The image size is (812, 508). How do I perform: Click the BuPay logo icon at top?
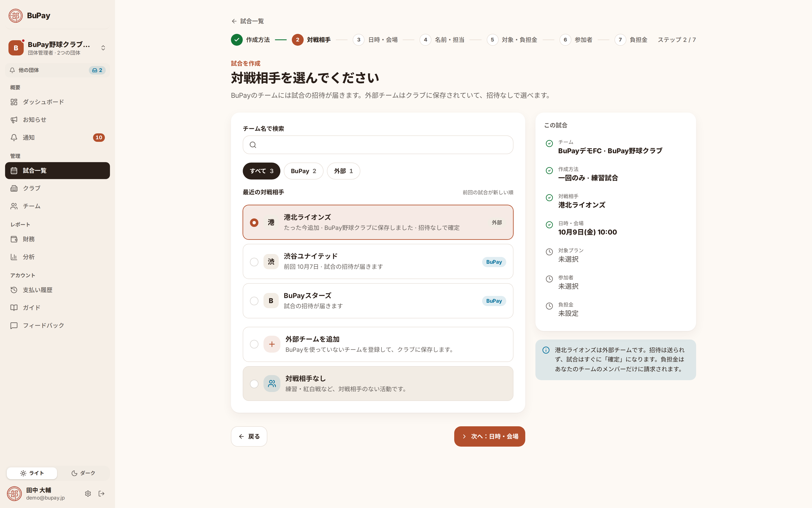click(15, 15)
